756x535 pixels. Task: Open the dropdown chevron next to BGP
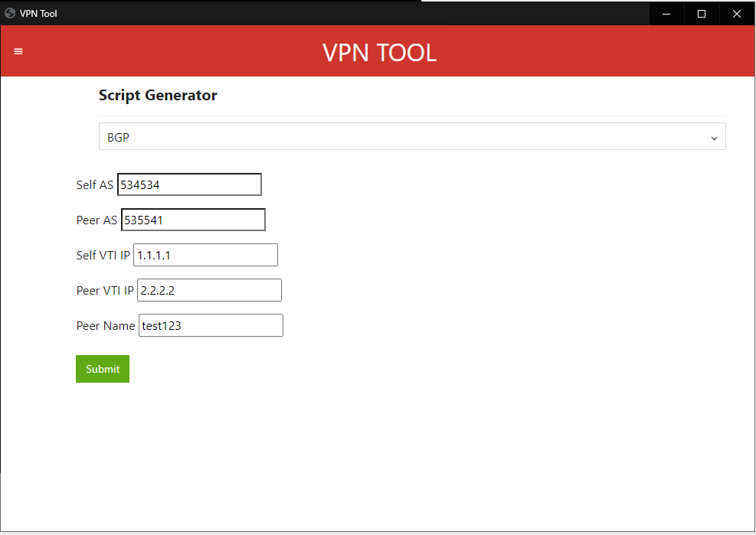(713, 137)
